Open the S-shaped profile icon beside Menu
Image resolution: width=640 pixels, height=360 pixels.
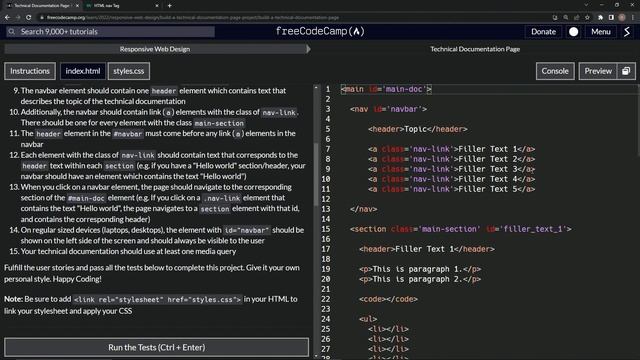[x=627, y=32]
